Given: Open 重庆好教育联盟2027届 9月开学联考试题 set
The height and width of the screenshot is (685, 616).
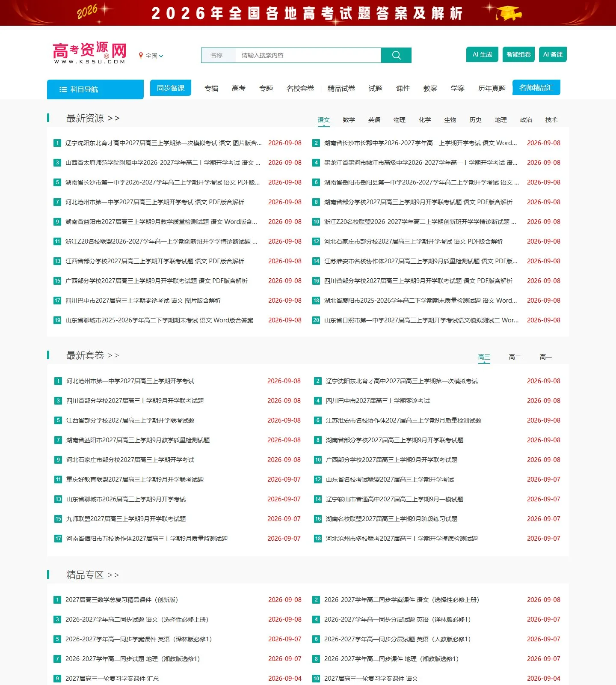Looking at the screenshot, I should pos(135,479).
